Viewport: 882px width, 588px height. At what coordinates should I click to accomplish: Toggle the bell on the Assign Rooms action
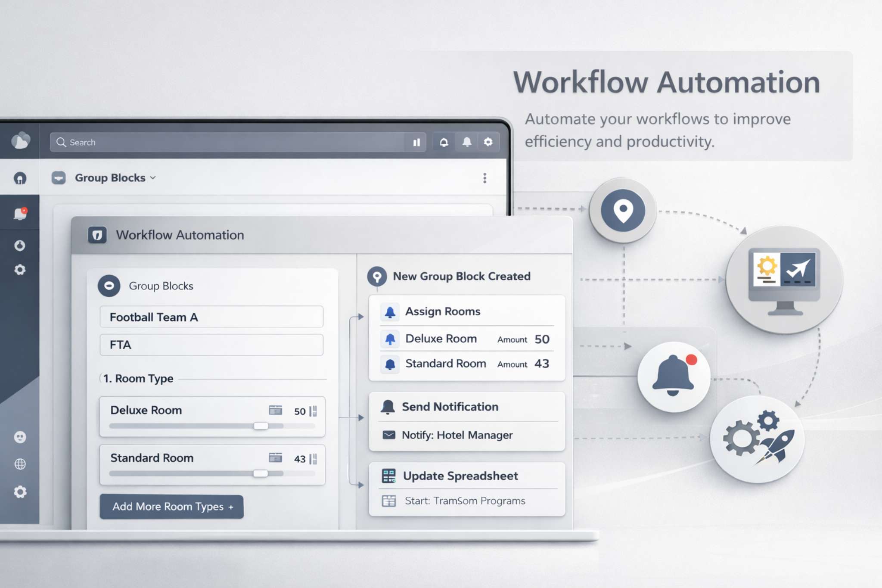[x=389, y=311]
